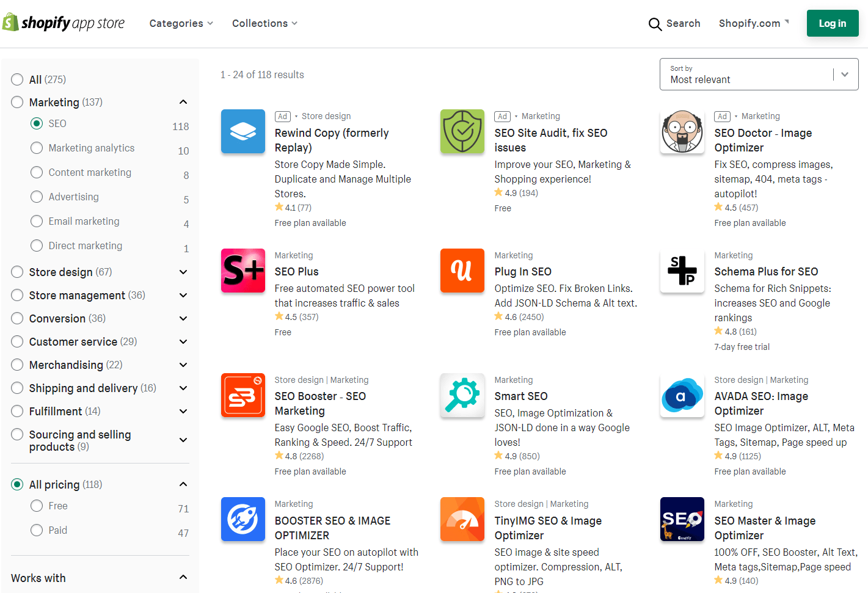Open SEO Site Audit, fix SEO issues
Image resolution: width=868 pixels, height=593 pixels.
click(551, 140)
